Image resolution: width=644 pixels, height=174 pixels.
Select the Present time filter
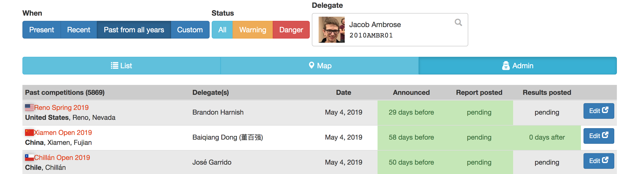point(41,30)
